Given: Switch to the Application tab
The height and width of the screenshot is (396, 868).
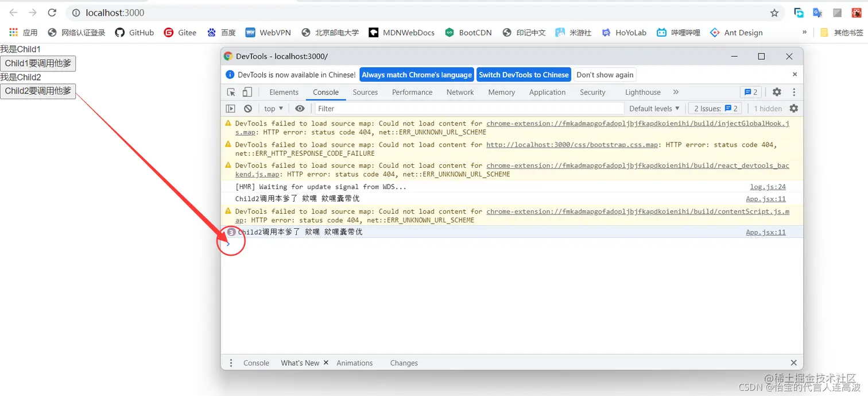Looking at the screenshot, I should 547,92.
